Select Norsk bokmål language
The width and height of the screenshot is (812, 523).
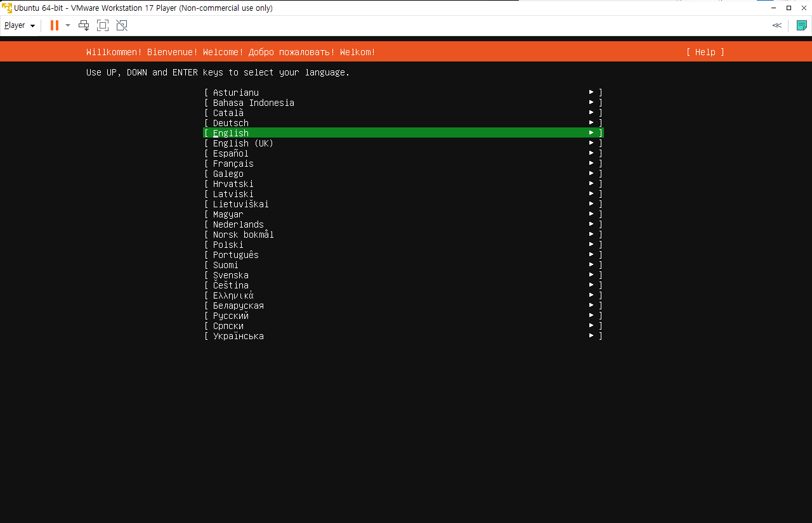coord(403,235)
